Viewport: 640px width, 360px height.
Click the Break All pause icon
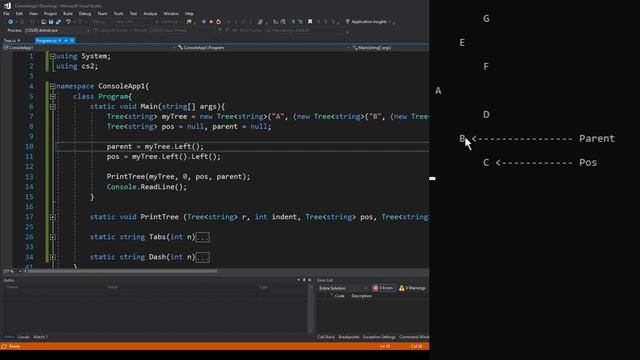tap(204, 22)
